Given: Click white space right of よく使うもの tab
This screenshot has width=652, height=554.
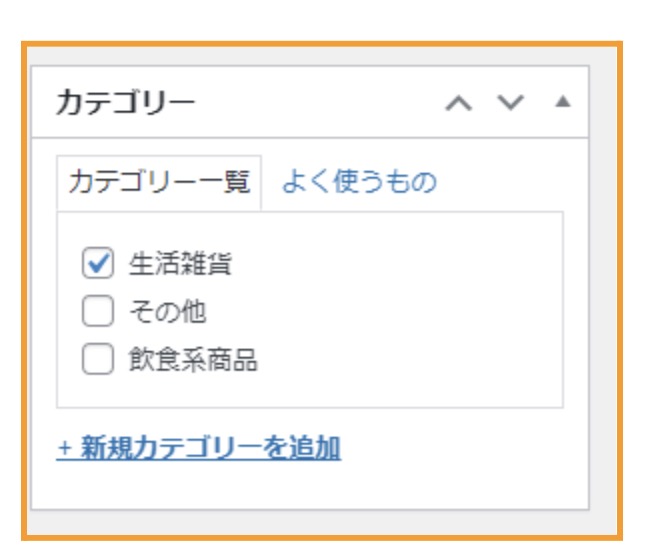Looking at the screenshot, I should (500, 182).
